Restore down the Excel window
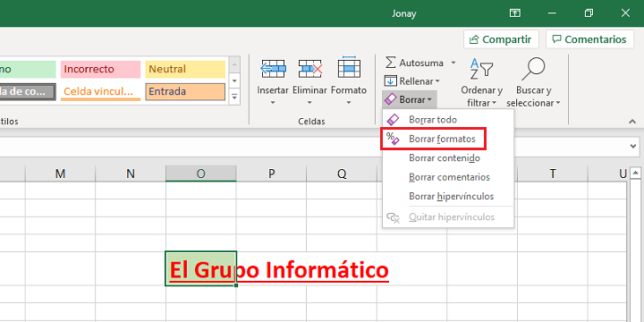Screen dimensions: 644x322 coord(589,13)
